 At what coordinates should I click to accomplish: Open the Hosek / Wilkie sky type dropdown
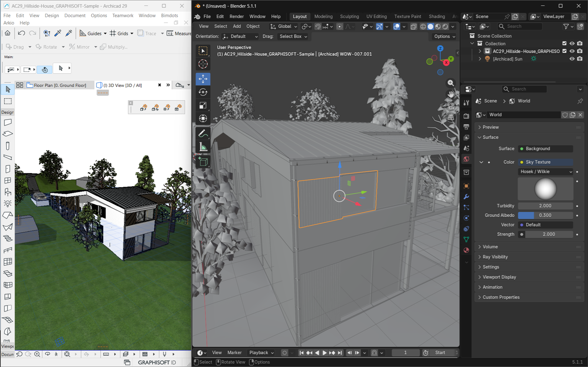click(x=546, y=172)
